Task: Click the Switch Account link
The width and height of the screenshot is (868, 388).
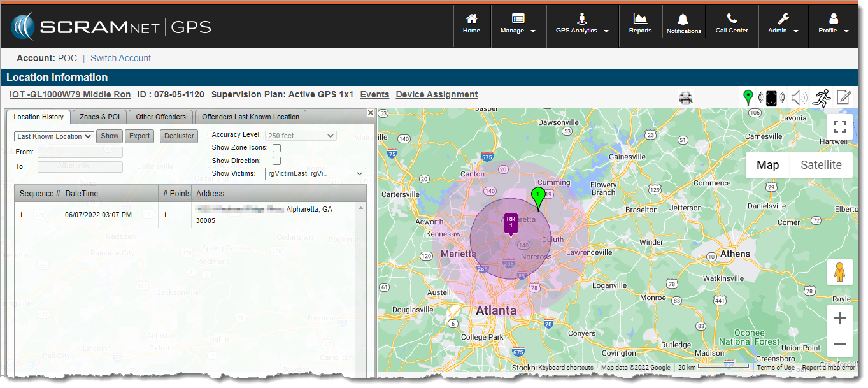Action: [120, 58]
